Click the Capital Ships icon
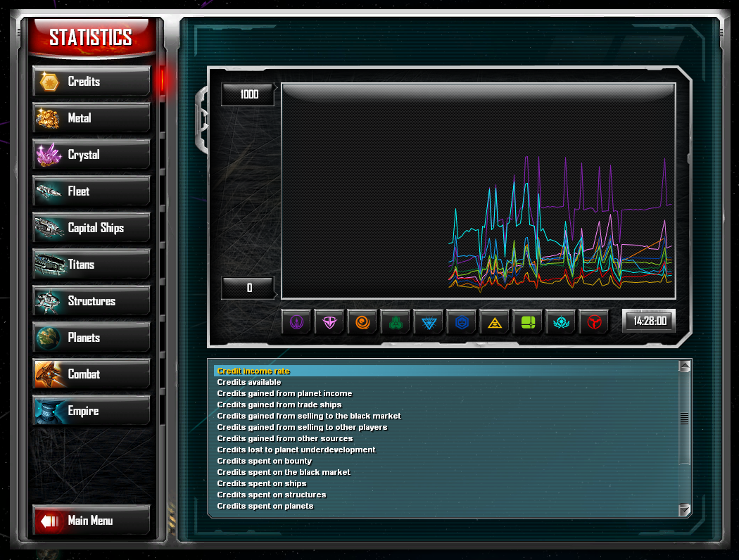The image size is (739, 560). [x=49, y=228]
